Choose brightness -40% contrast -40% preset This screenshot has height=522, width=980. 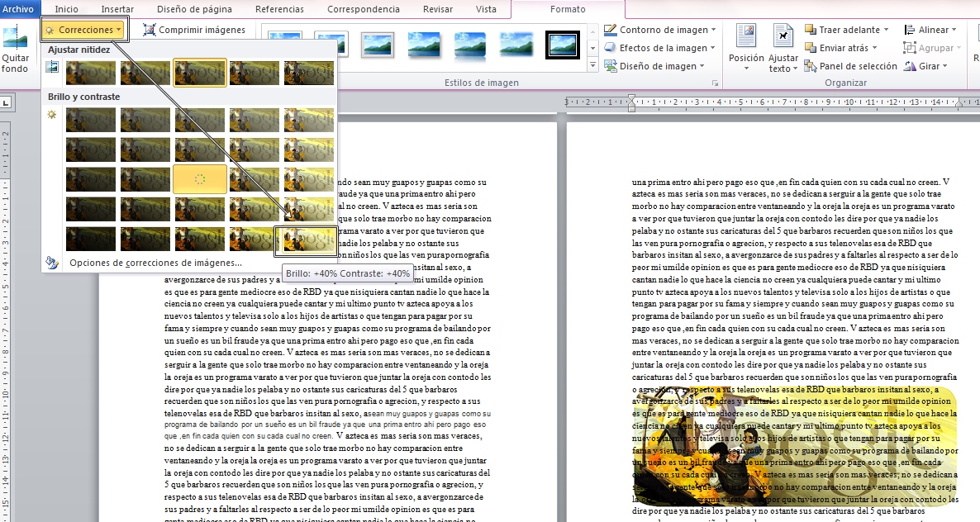(x=91, y=120)
